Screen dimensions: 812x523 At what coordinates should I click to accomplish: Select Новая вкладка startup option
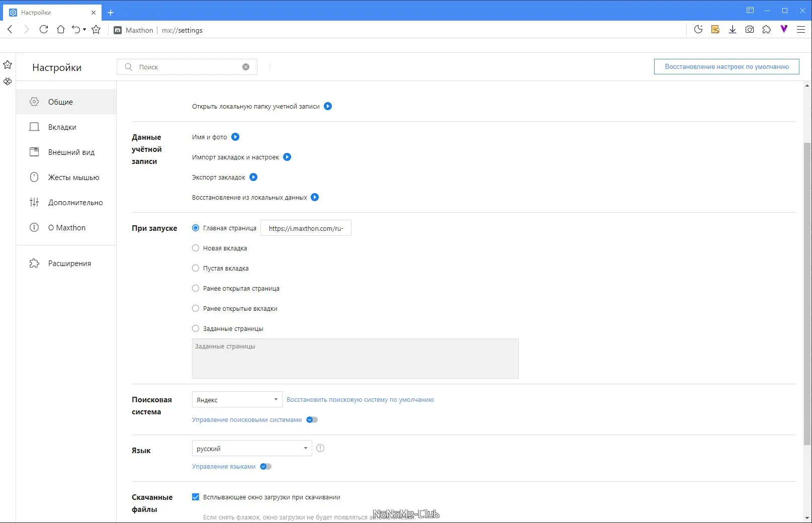click(196, 248)
